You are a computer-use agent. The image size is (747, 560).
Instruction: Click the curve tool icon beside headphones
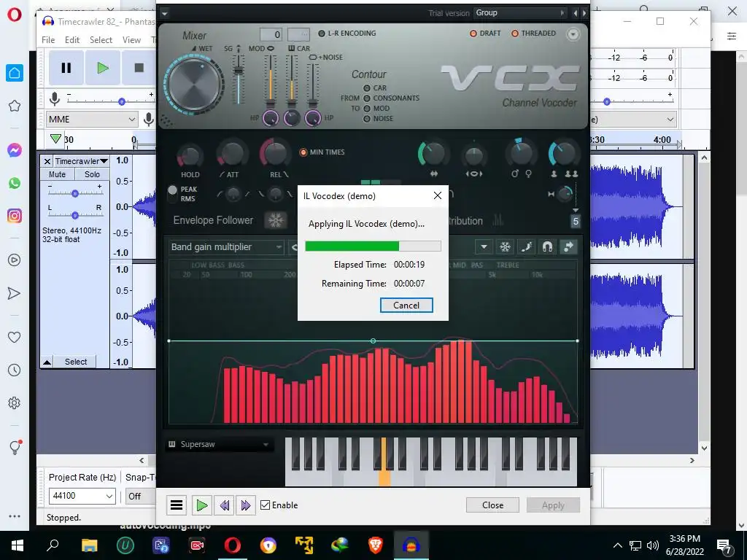tap(526, 246)
